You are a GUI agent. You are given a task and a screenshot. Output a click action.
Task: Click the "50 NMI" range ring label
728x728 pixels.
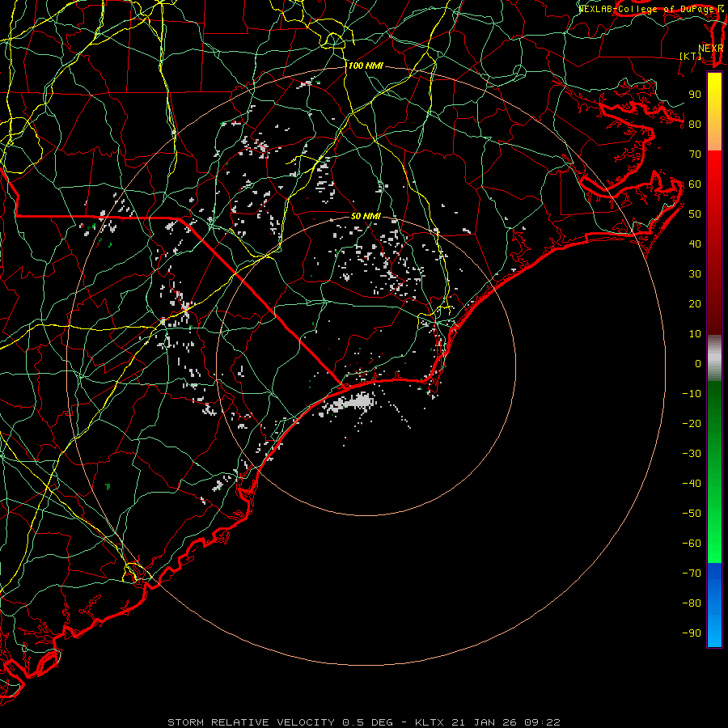[366, 216]
